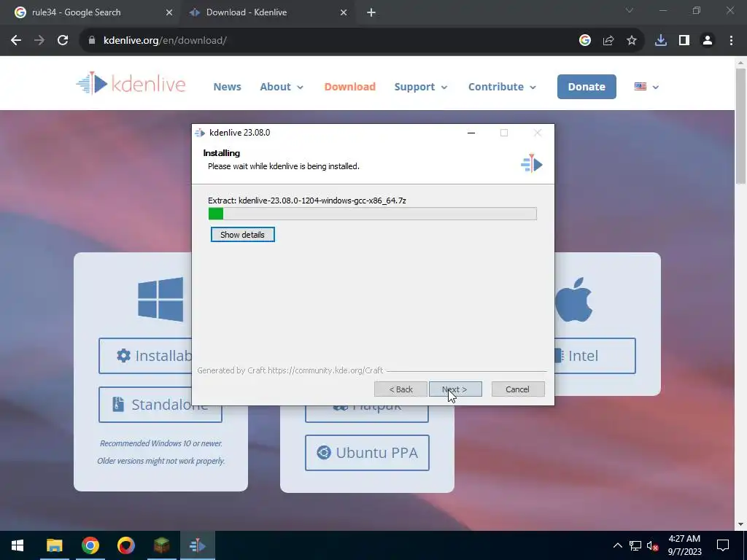Click the taskbar clock and date
The height and width of the screenshot is (560, 747).
point(684,545)
